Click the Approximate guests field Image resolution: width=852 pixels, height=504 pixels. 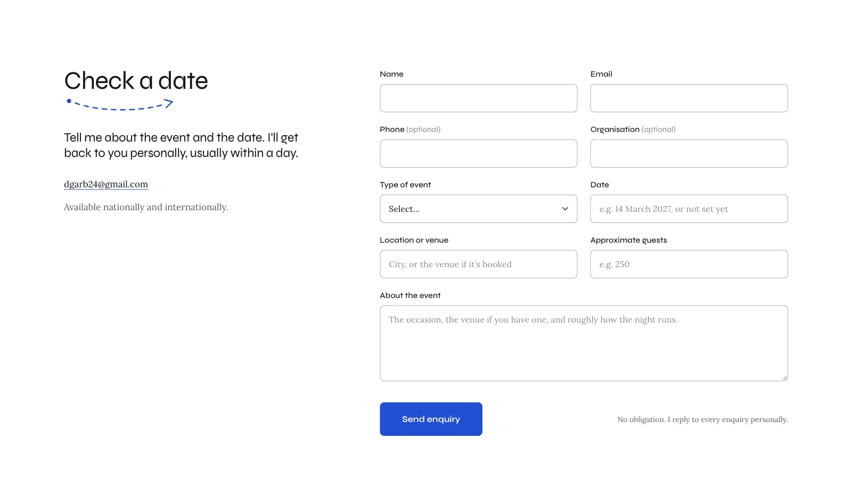click(x=689, y=264)
